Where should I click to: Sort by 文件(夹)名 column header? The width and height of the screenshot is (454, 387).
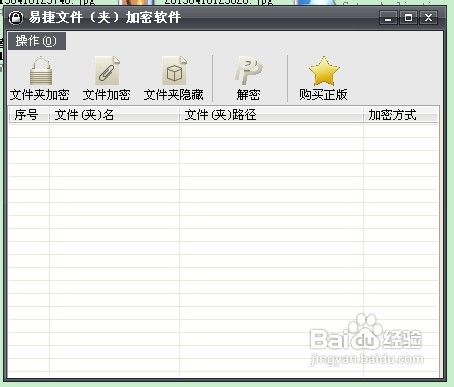114,115
